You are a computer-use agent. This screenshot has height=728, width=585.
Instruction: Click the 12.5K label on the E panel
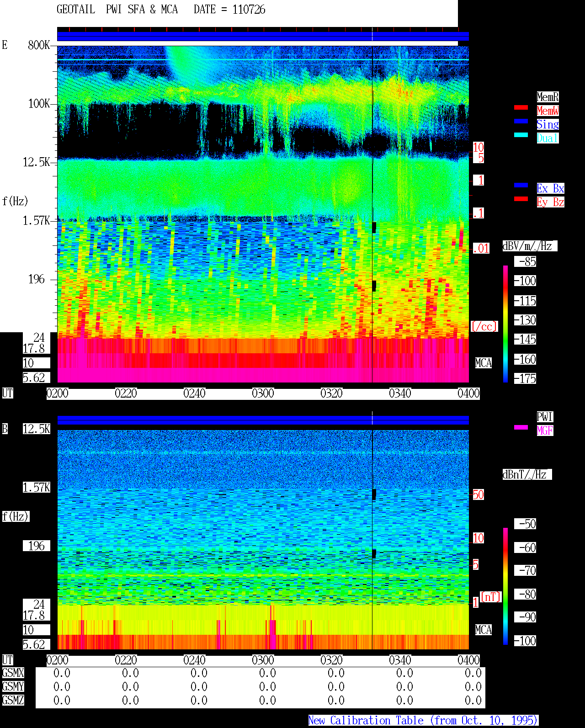(36, 162)
